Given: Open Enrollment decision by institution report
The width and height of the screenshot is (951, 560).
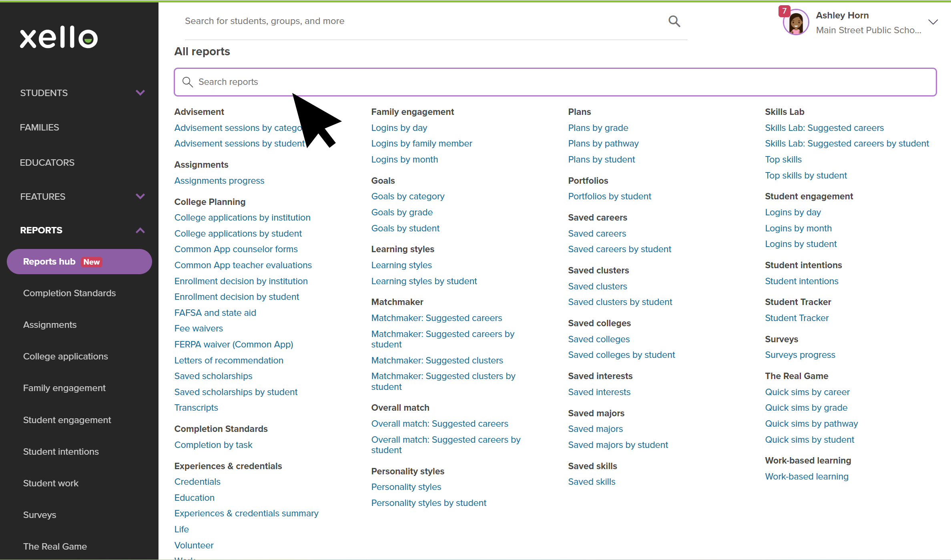Looking at the screenshot, I should (241, 281).
